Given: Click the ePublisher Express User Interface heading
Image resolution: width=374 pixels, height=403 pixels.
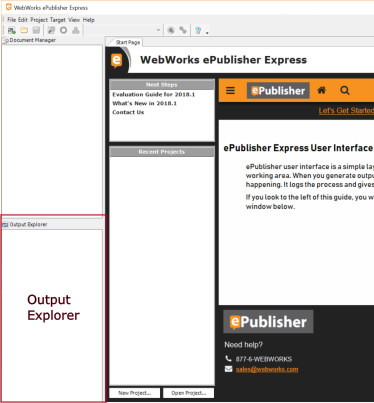Looking at the screenshot, I should click(298, 148).
